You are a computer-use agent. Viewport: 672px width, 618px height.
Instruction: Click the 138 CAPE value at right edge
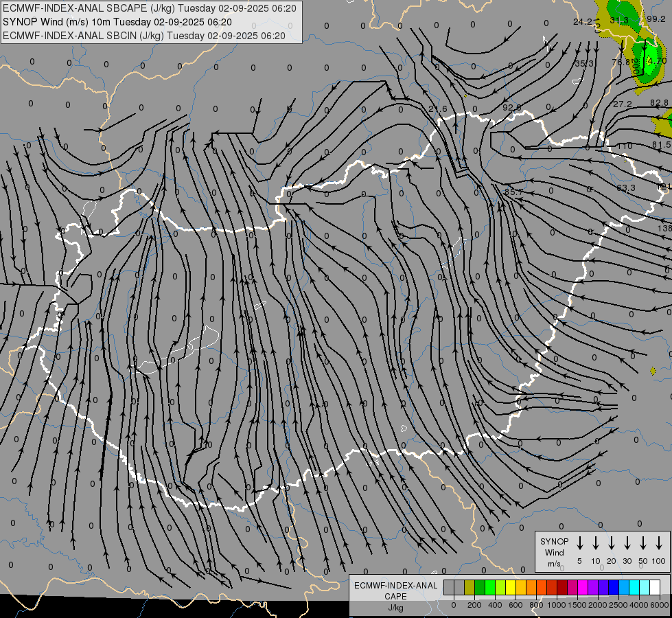coord(664,229)
